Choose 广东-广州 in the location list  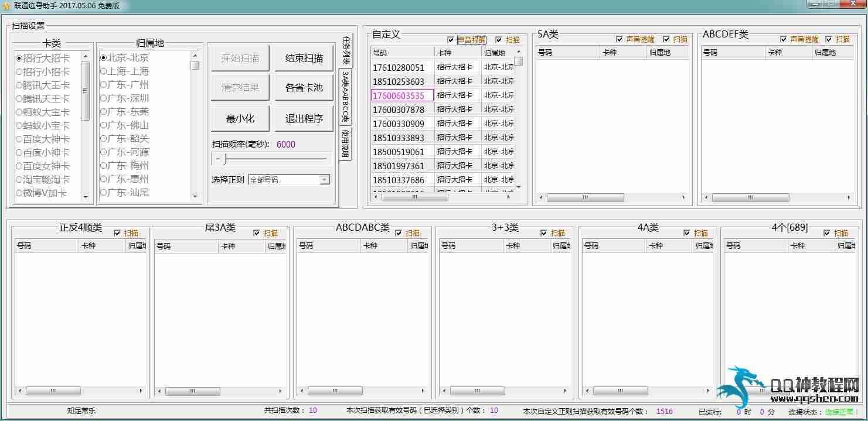click(x=124, y=85)
